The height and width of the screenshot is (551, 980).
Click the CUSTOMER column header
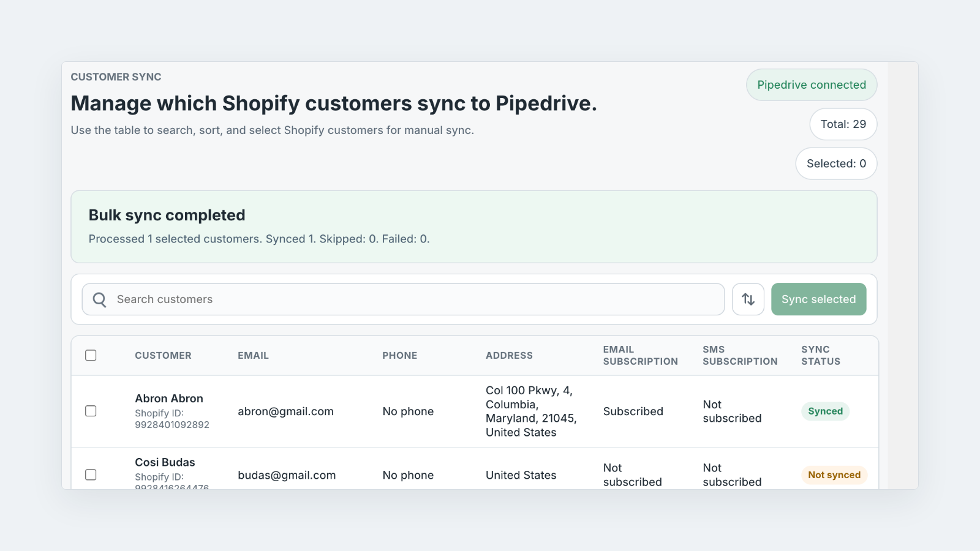pyautogui.click(x=163, y=356)
